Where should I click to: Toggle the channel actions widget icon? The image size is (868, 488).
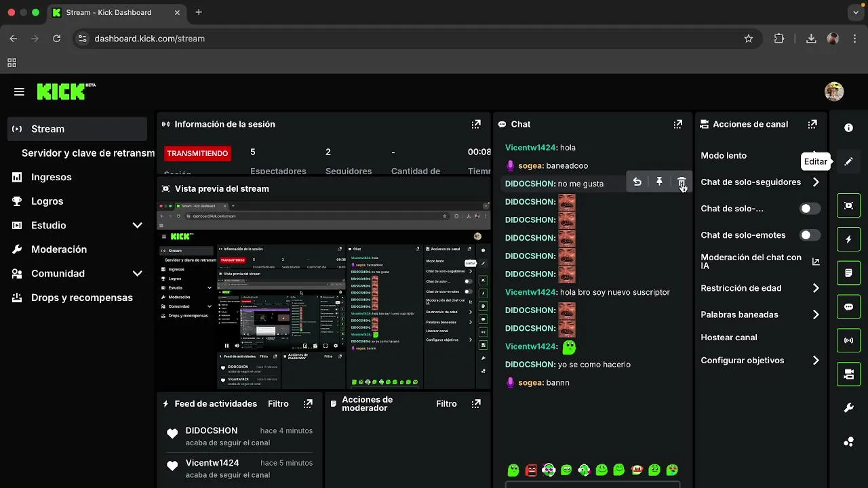click(x=848, y=374)
